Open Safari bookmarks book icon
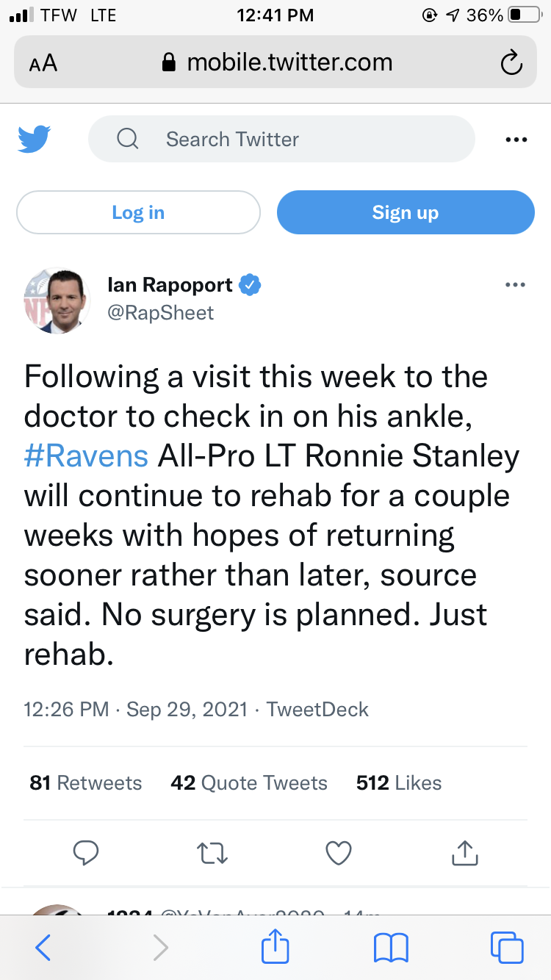Viewport: 551px width, 980px height. [391, 948]
